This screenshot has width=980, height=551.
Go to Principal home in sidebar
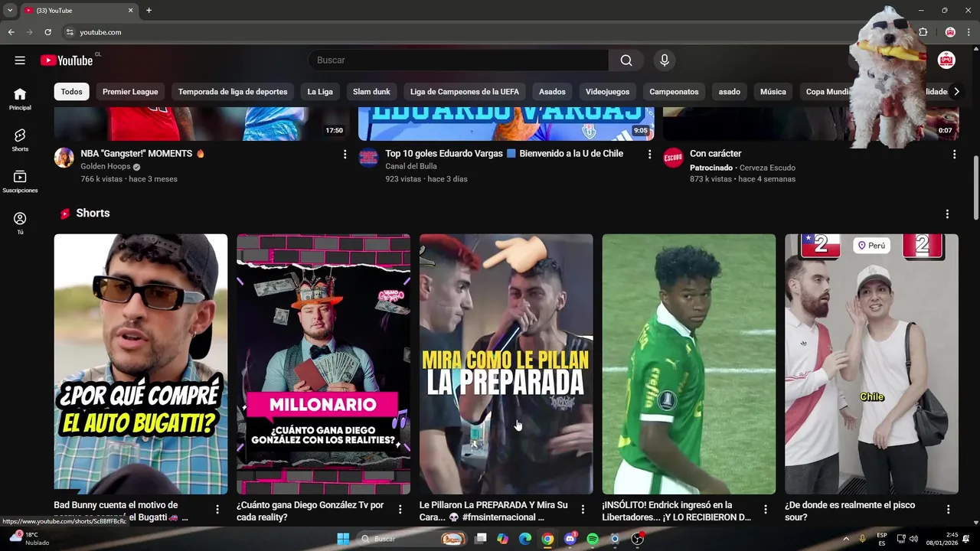coord(20,99)
